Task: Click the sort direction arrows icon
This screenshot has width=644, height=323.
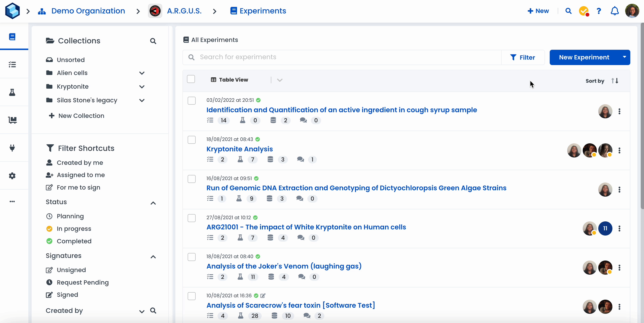Action: click(615, 81)
